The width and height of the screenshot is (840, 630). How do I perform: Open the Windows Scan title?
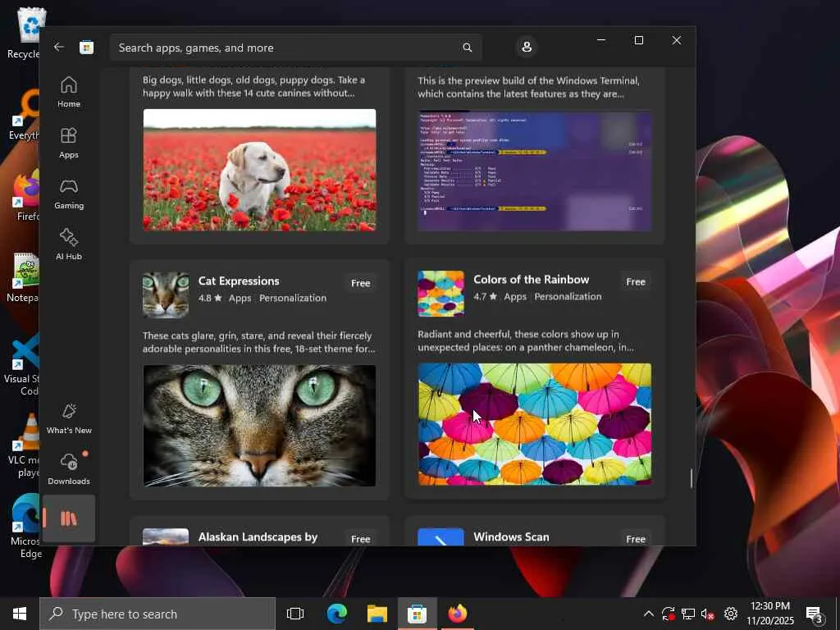tap(511, 536)
